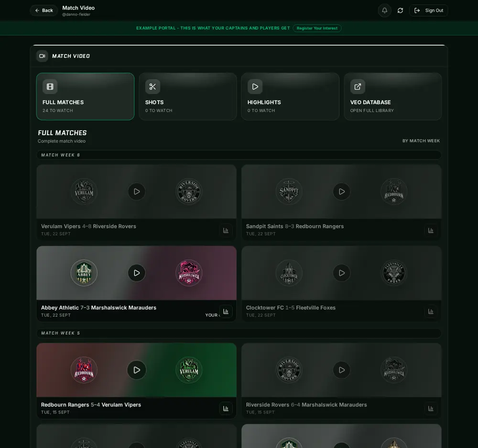Open stats icon for Sandpit Saints 8–3 match
478x448 pixels.
(431, 230)
